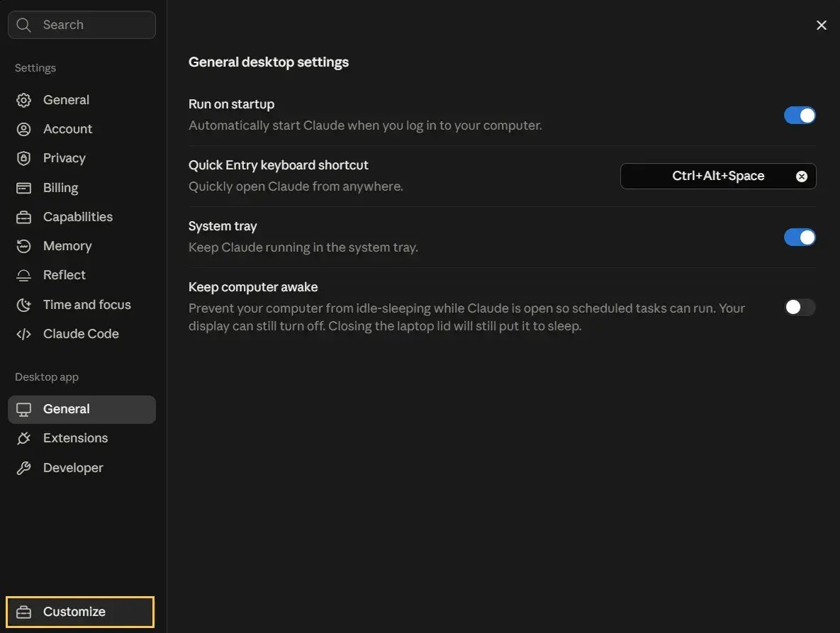Click the toolbox icon beside Capabilities
840x633 pixels.
pyautogui.click(x=23, y=217)
